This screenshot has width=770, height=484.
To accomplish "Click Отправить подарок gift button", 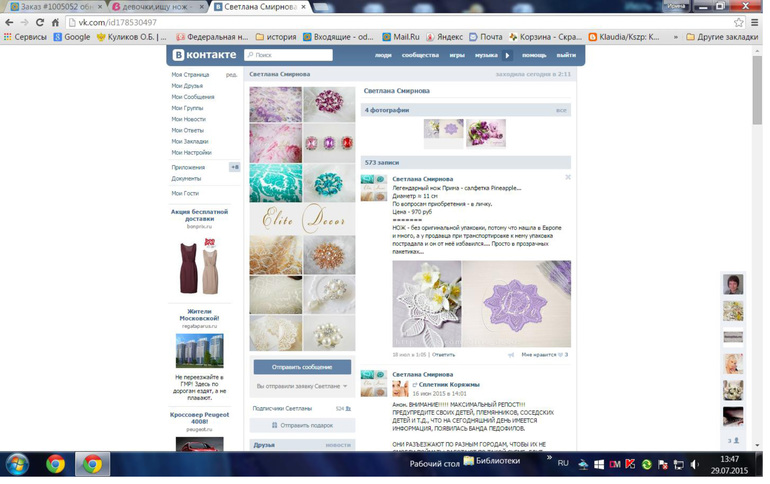I will 302,425.
